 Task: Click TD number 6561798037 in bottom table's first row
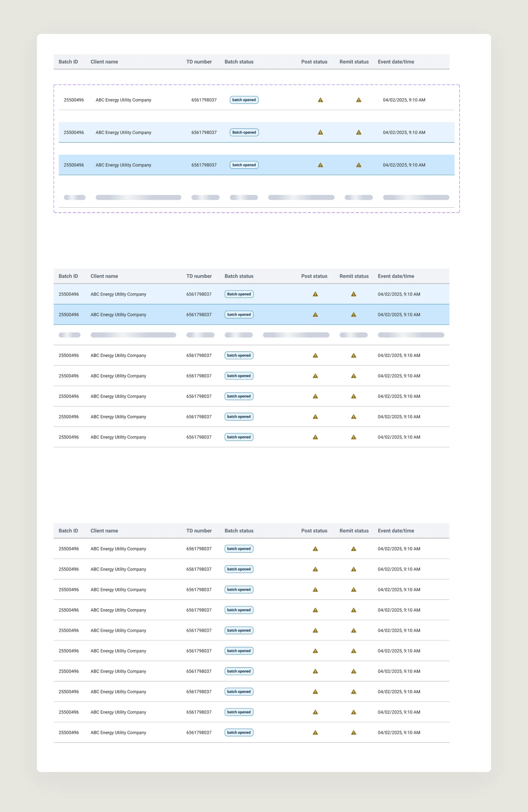[199, 549]
